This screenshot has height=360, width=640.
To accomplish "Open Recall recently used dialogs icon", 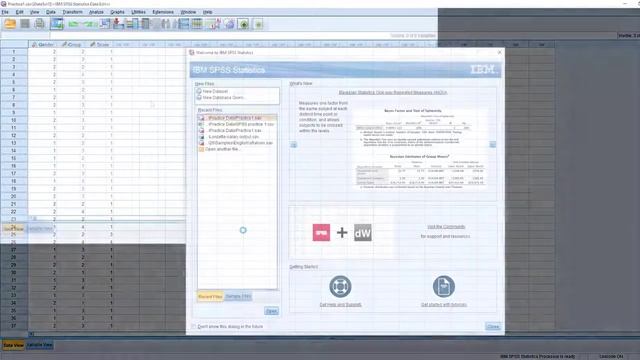I will (x=57, y=24).
